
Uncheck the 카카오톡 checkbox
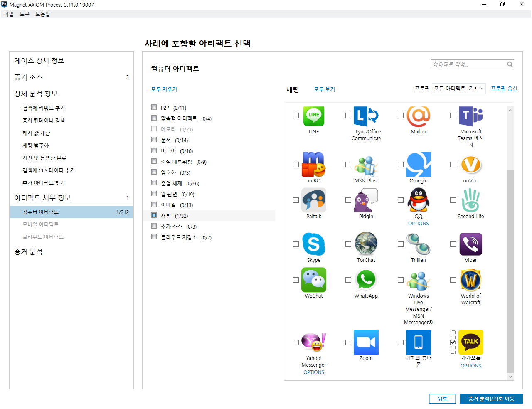tap(453, 342)
